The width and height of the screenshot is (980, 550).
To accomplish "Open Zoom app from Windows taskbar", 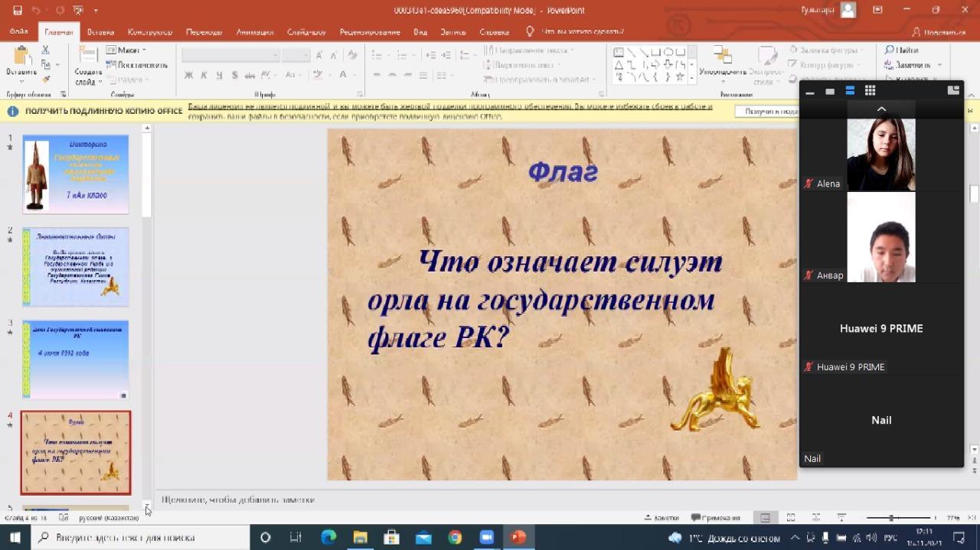I will tap(486, 537).
